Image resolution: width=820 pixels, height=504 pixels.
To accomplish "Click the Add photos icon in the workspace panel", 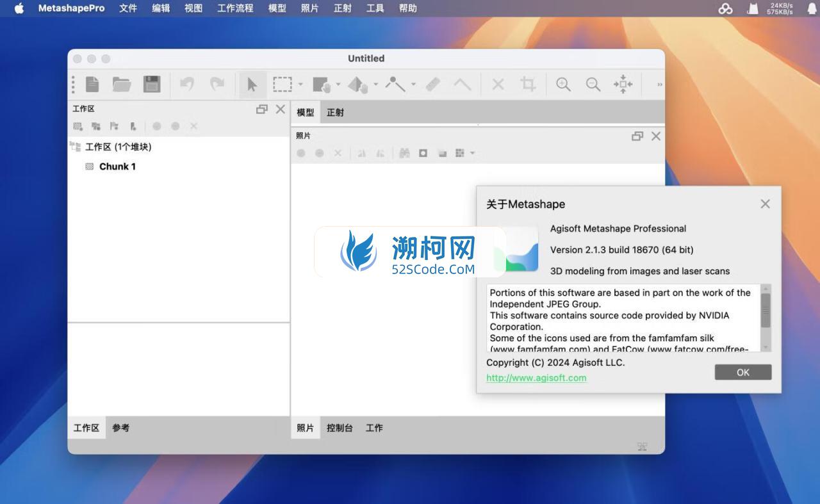I will pyautogui.click(x=96, y=126).
